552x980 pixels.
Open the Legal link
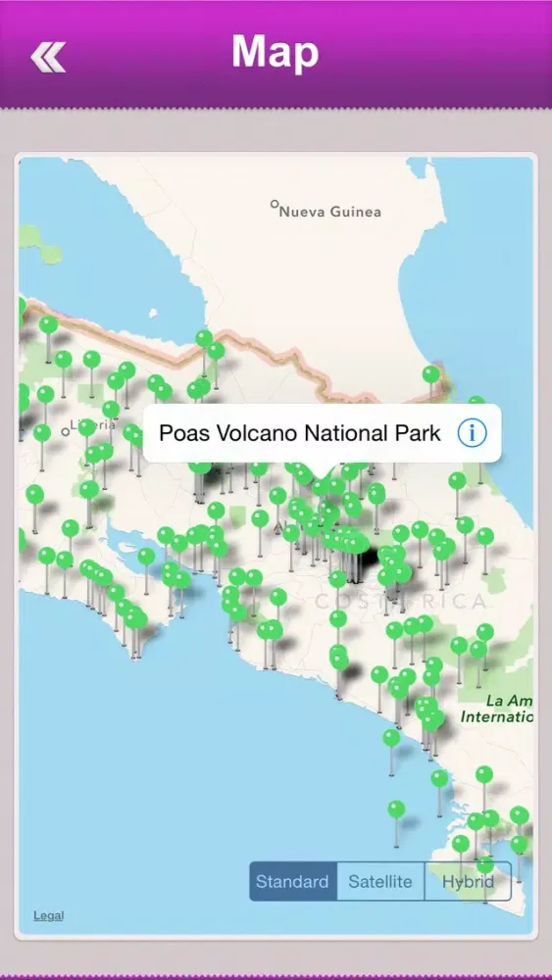click(x=49, y=915)
